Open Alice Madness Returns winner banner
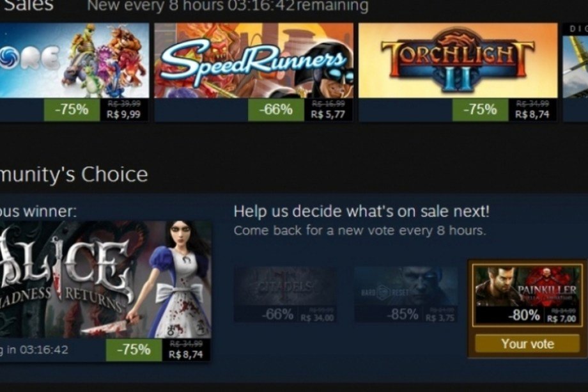The height and width of the screenshot is (392, 588). coord(105,279)
